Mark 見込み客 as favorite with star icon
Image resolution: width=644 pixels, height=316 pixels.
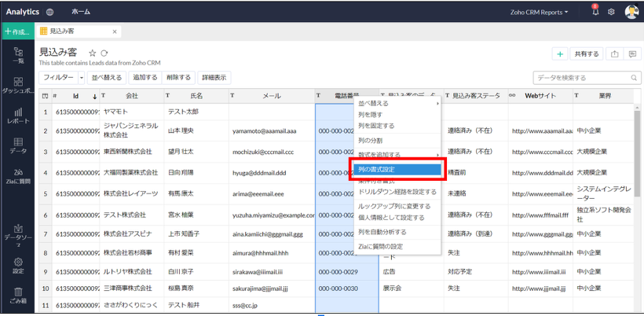coord(92,53)
